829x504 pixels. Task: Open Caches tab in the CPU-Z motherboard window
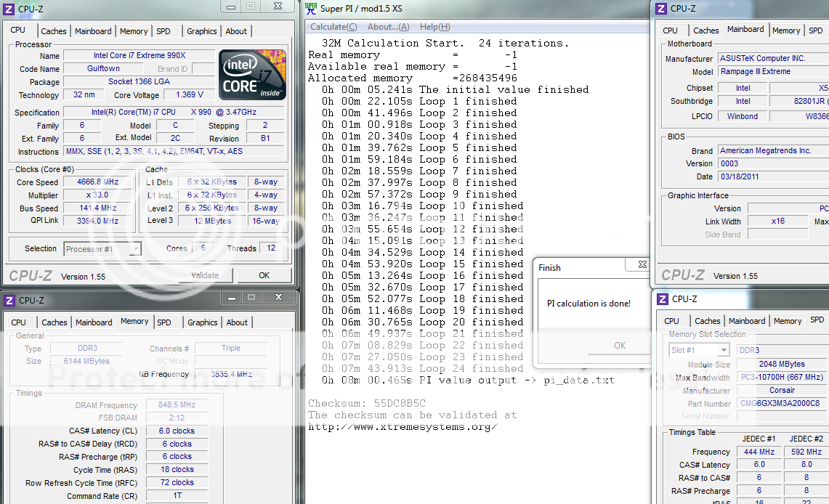click(706, 31)
